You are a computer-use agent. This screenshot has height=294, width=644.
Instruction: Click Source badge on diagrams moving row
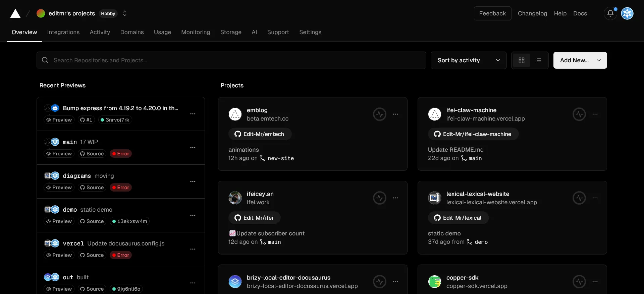coord(92,188)
